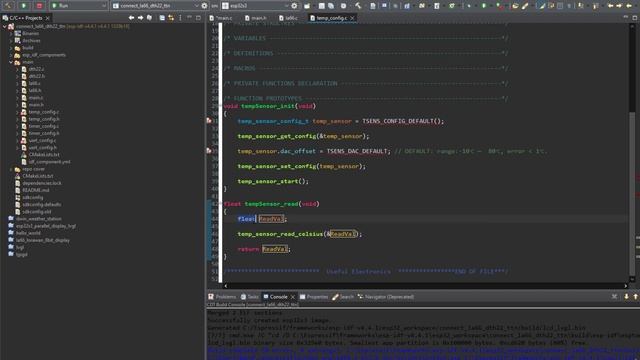
Task: Select dth22.c in the project tree
Action: [x=36, y=69]
